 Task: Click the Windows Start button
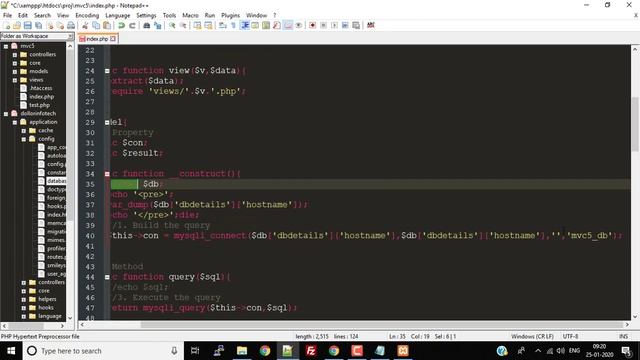pos(11,351)
